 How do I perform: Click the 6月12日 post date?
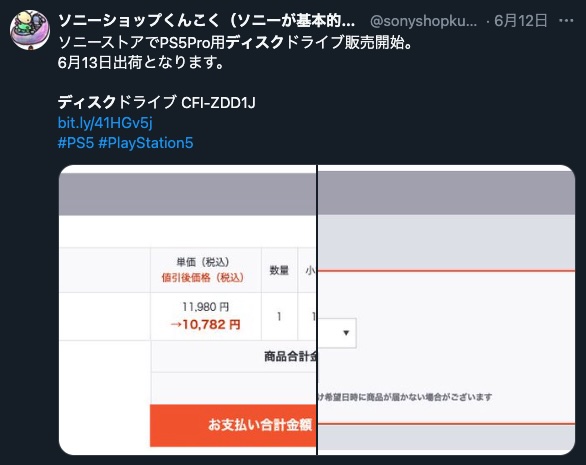pos(521,21)
